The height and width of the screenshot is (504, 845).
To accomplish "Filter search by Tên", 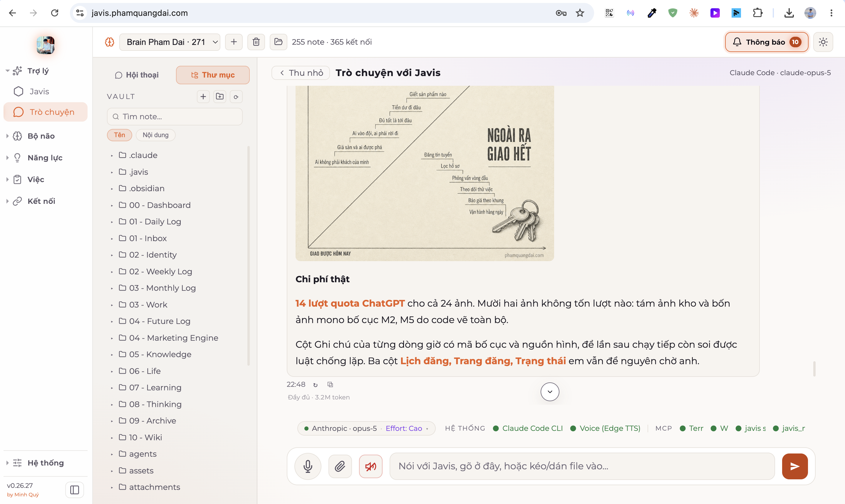I will coord(120,135).
